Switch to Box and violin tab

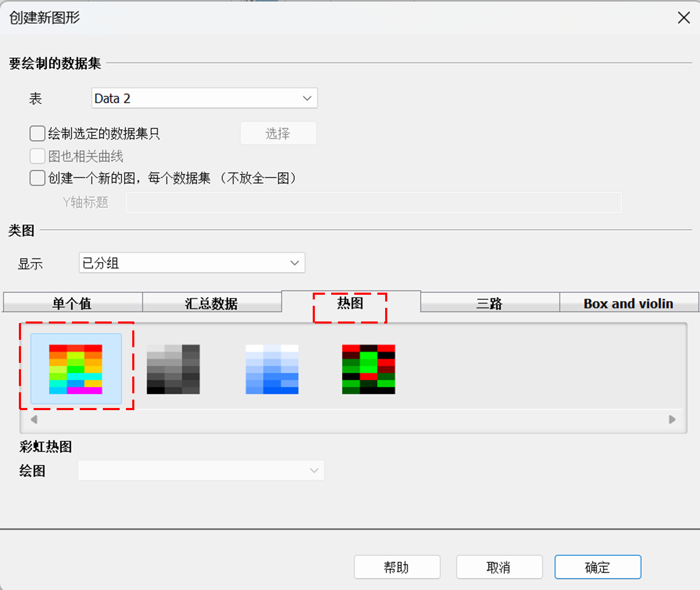click(629, 303)
